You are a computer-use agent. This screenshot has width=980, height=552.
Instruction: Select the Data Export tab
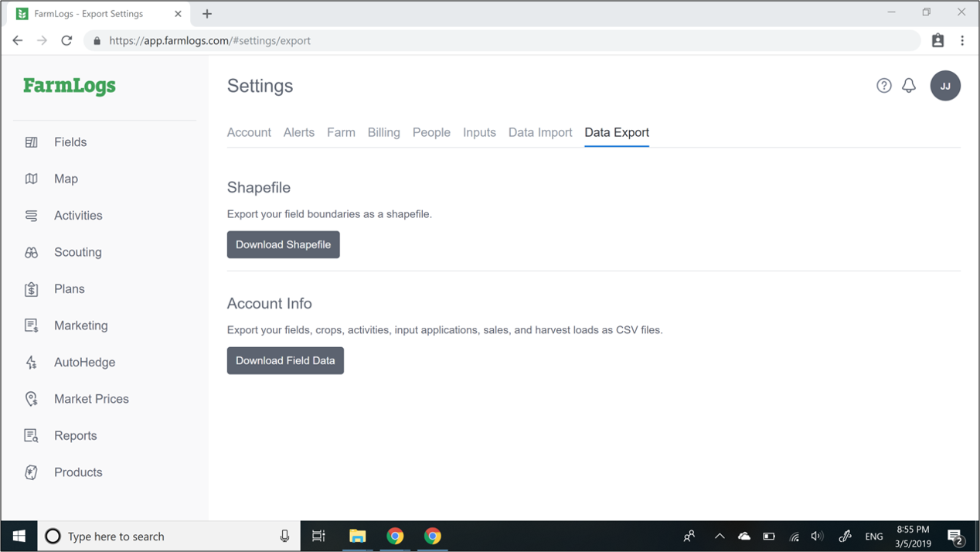point(617,132)
